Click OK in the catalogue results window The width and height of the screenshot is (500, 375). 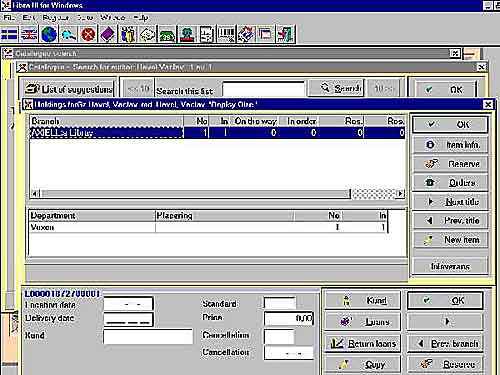pyautogui.click(x=445, y=89)
